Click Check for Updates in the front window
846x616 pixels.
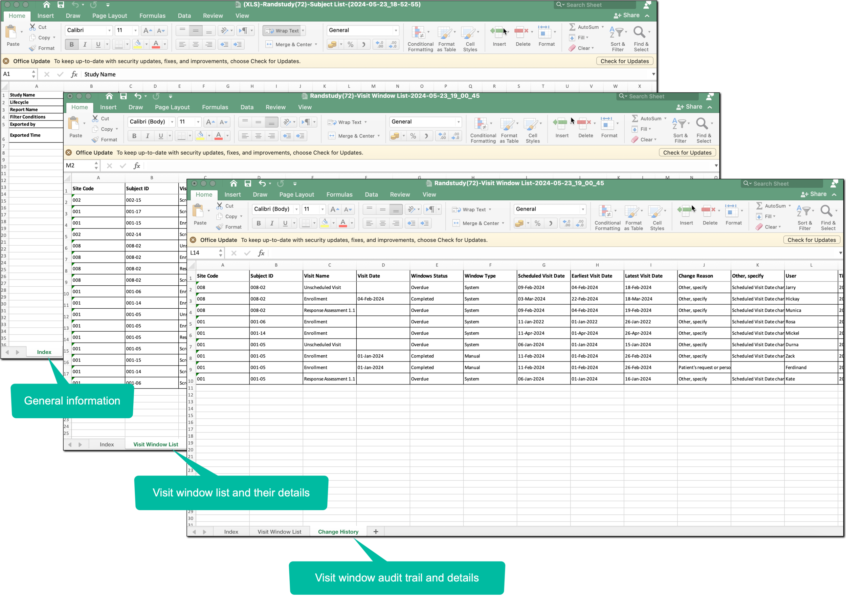[811, 240]
